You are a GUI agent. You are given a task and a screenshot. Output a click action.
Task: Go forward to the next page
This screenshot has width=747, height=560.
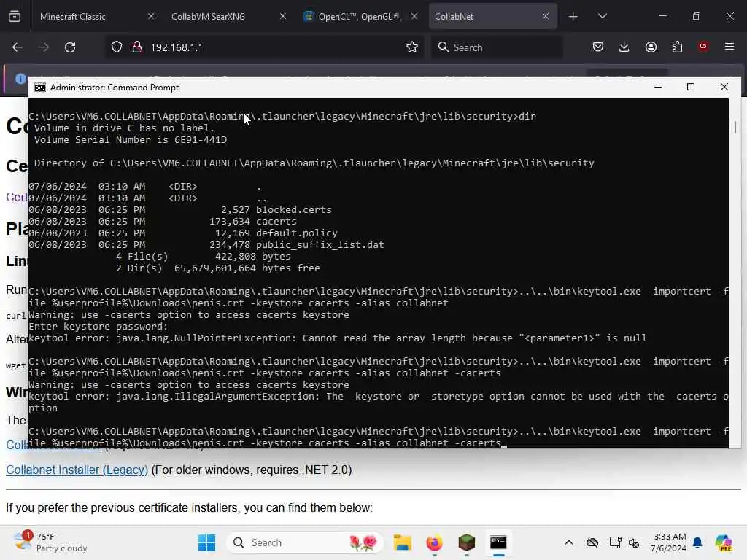(x=44, y=47)
